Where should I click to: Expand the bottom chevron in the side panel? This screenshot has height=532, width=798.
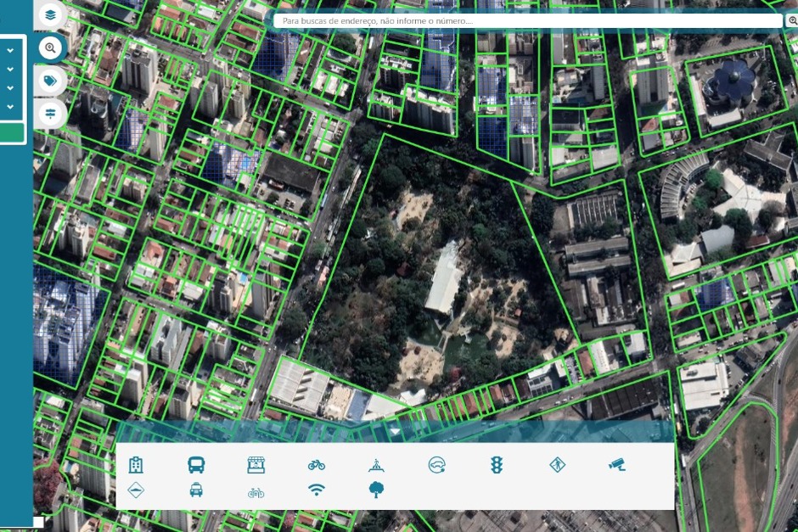coord(10,107)
